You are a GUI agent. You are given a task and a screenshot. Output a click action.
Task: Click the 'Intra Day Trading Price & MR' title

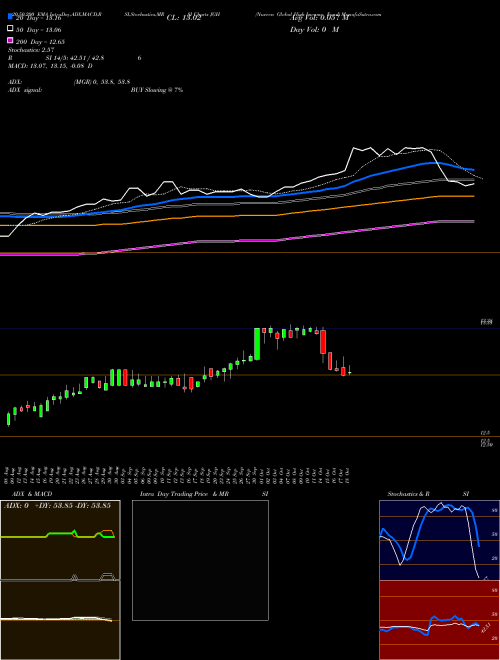(184, 494)
